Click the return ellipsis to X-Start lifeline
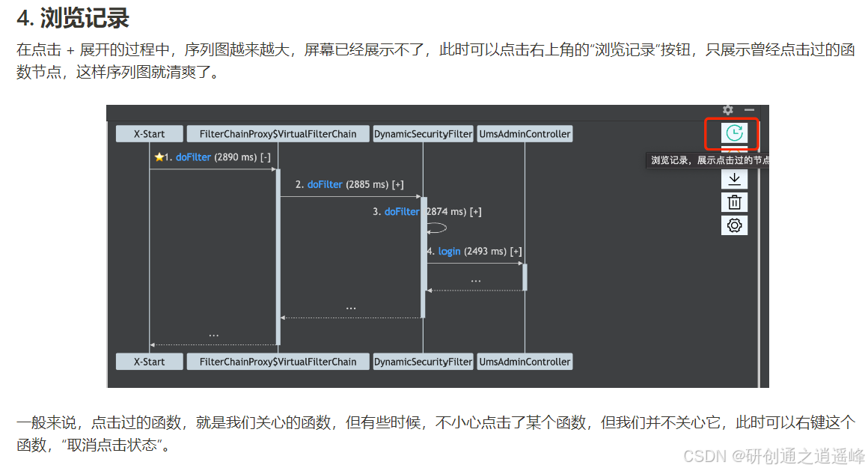Screen dimensions: 868x471 pyautogui.click(x=214, y=335)
